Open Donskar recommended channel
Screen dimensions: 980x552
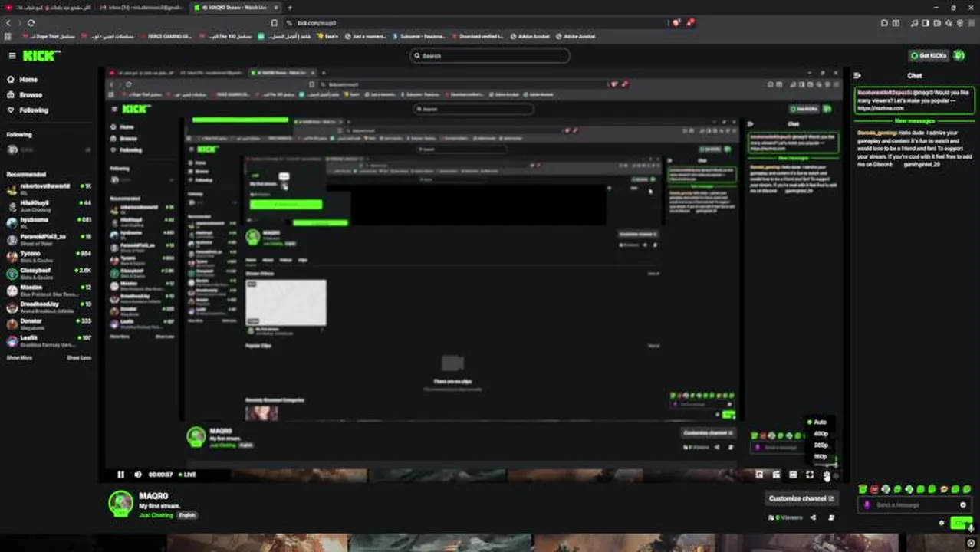coord(48,324)
